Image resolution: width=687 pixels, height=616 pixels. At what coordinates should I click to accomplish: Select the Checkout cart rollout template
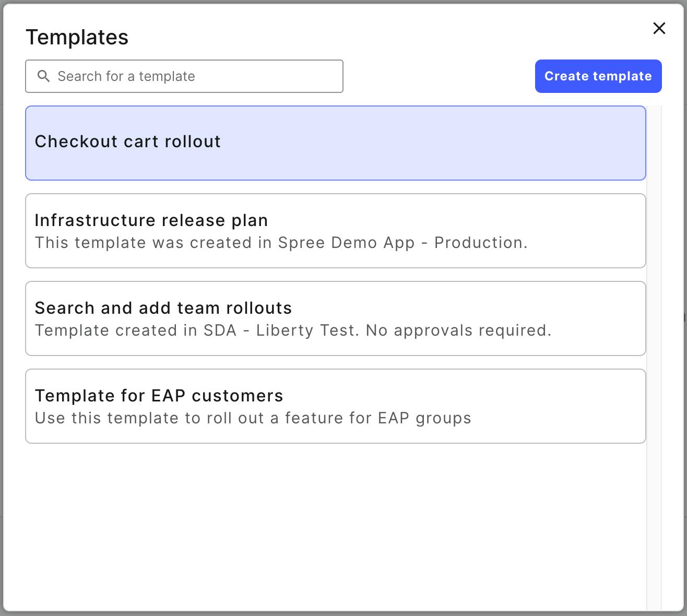[335, 143]
